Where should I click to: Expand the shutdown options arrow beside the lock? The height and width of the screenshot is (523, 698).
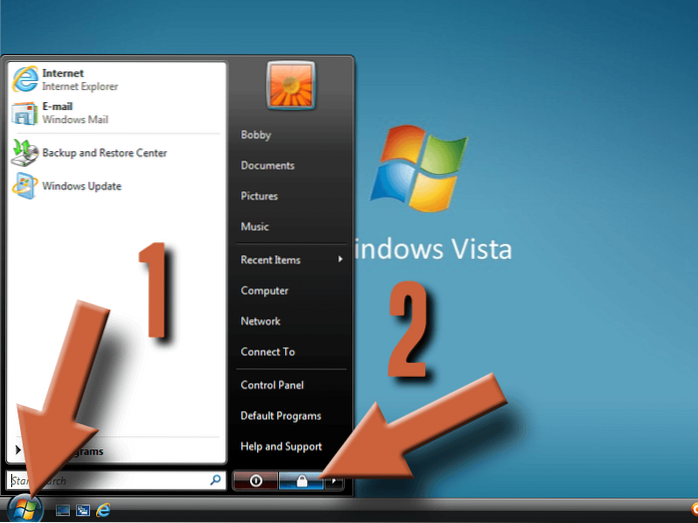click(x=336, y=481)
